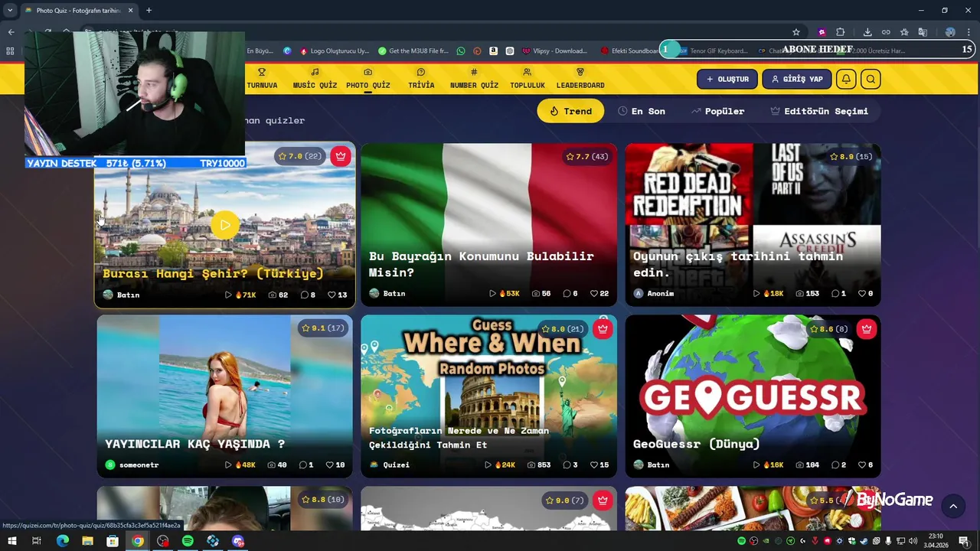This screenshot has height=551, width=980.
Task: Open the Vlipsy bookmark
Action: 555,51
